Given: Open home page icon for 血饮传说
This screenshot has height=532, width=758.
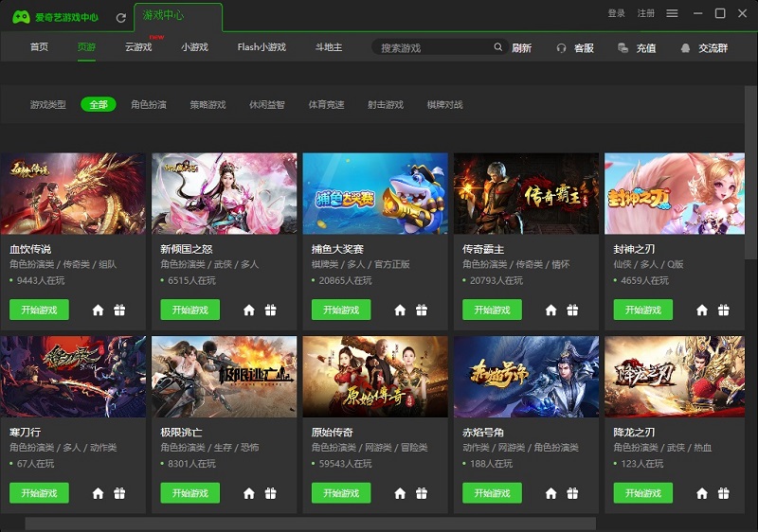Looking at the screenshot, I should click(99, 310).
